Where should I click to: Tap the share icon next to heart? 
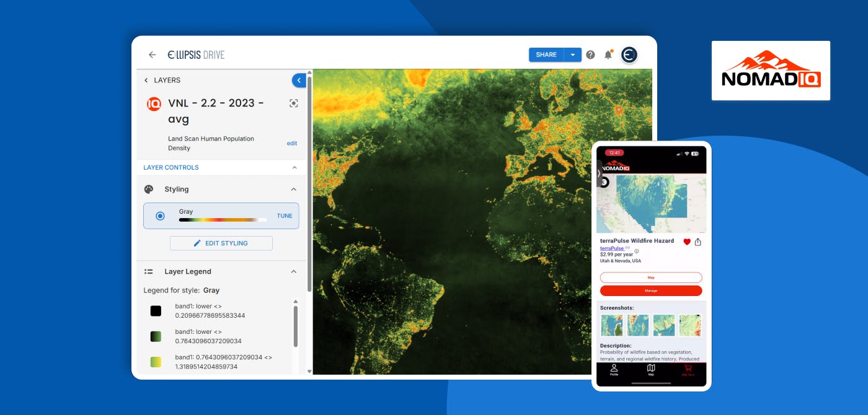click(x=698, y=242)
